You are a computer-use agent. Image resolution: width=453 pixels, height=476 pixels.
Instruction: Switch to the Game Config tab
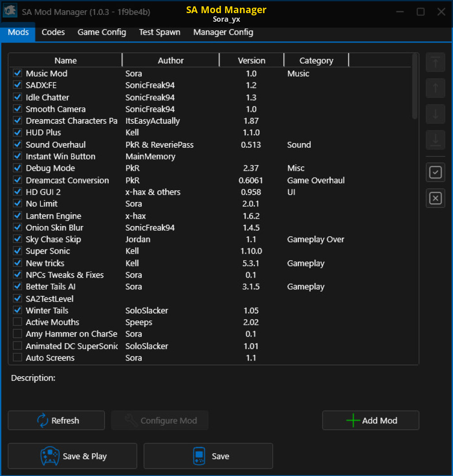click(x=101, y=32)
